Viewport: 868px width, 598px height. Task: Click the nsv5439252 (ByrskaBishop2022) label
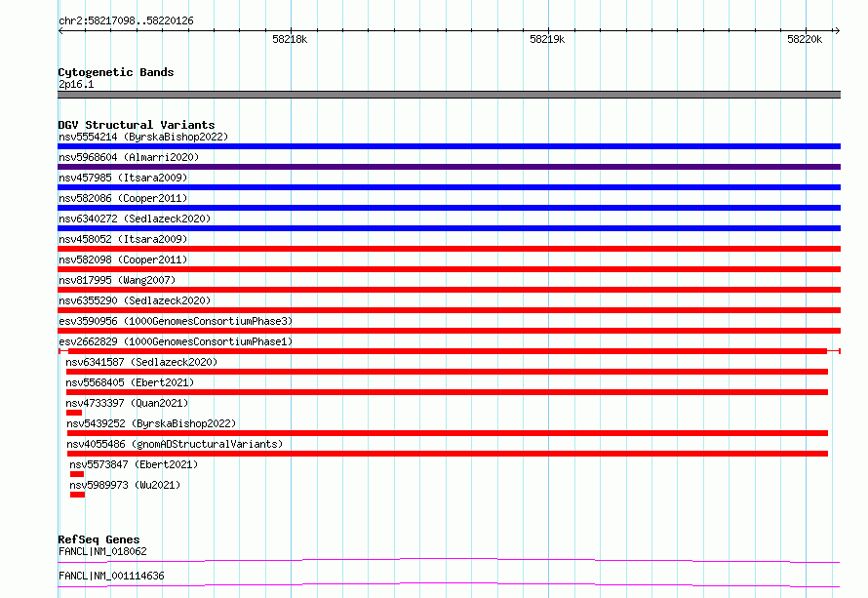point(151,423)
